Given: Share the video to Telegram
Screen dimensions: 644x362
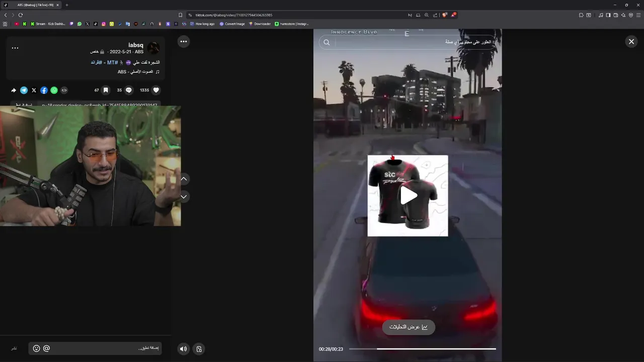Looking at the screenshot, I should tap(24, 90).
